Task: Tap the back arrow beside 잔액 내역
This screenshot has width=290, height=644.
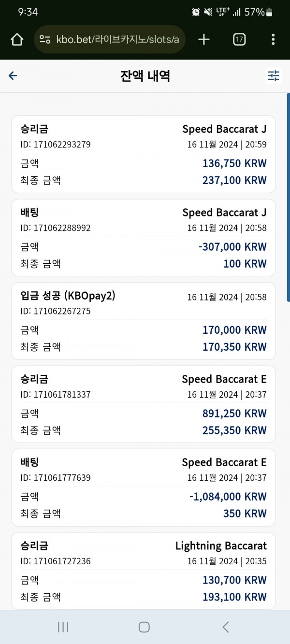Action: tap(13, 76)
